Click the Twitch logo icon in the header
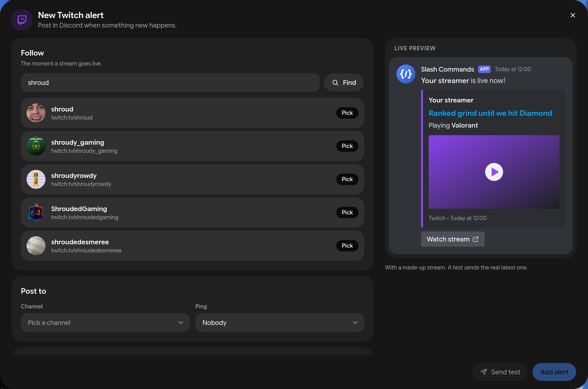The height and width of the screenshot is (389, 588). click(x=22, y=20)
